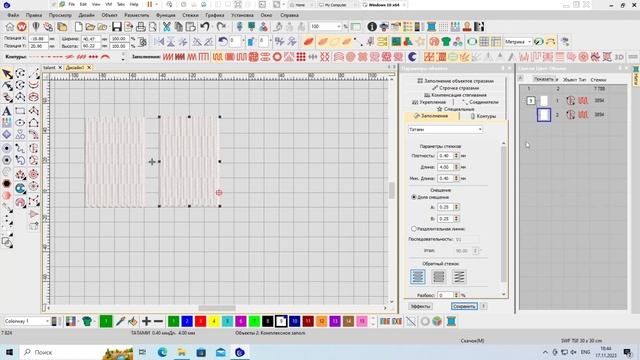Switch to the Контуры tab
Image resolution: width=640 pixels, height=360 pixels.
[x=483, y=116]
